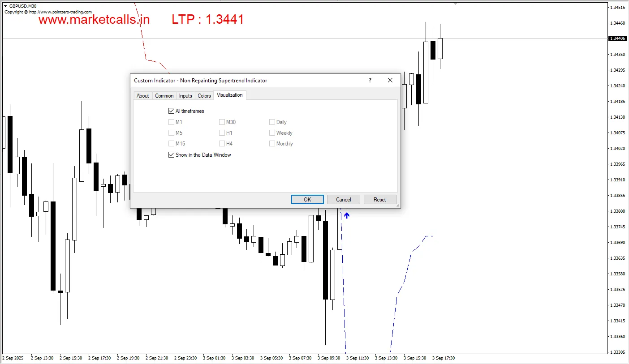Click the blue buy arrow signal
Image resolution: width=629 pixels, height=364 pixels.
pos(346,215)
